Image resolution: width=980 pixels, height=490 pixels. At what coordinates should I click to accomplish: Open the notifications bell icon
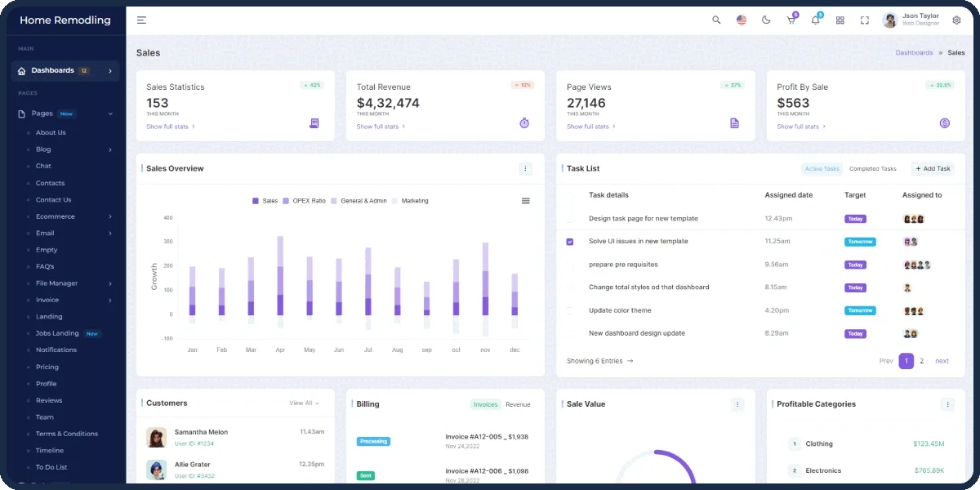tap(815, 20)
